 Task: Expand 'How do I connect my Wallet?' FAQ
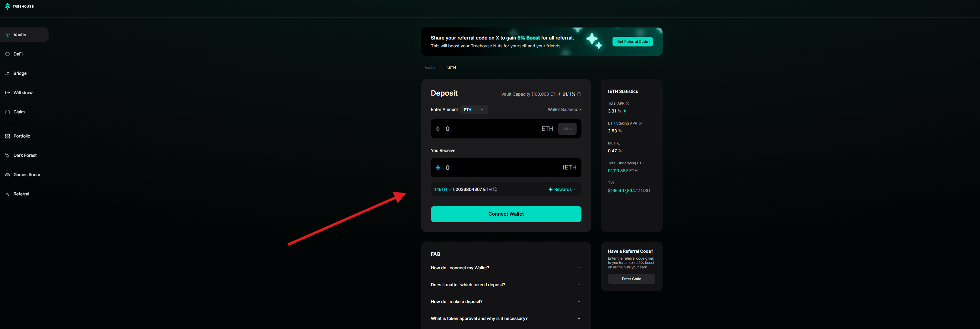point(506,268)
